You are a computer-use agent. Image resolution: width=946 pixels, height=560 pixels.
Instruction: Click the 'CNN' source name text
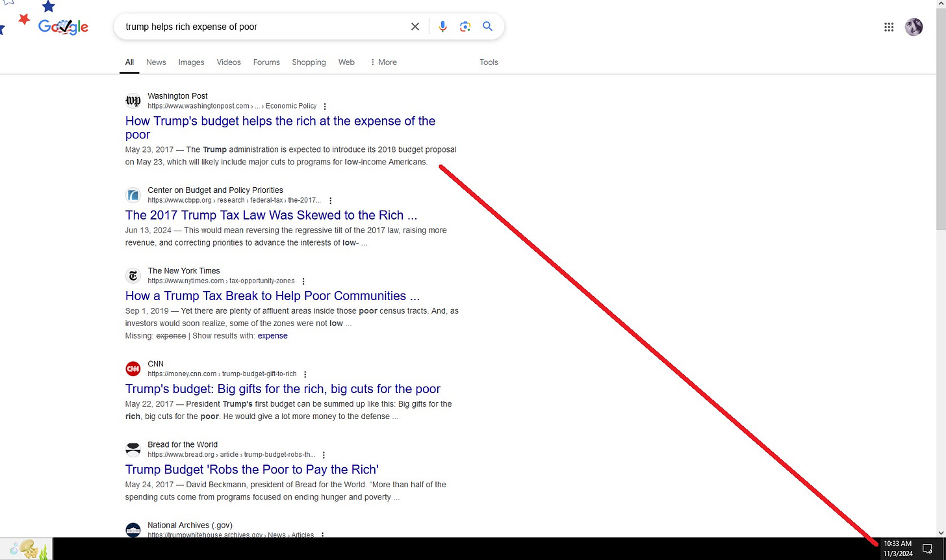(x=155, y=364)
